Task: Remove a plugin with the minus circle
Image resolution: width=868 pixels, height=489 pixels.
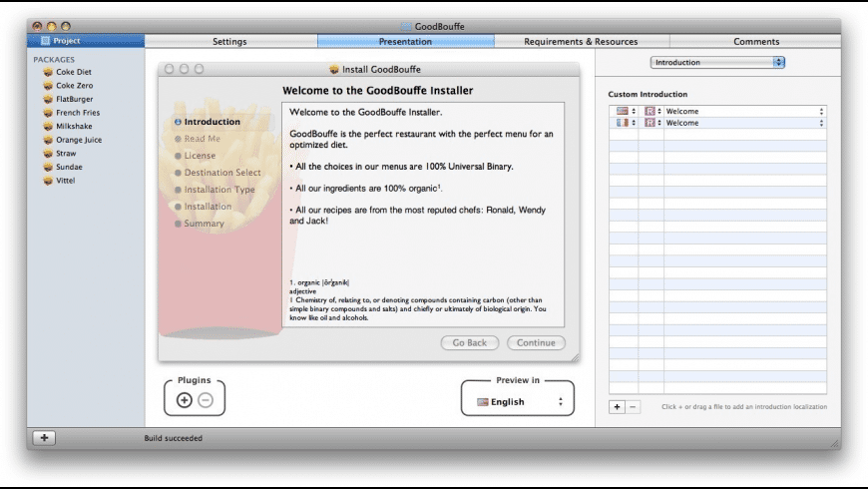Action: point(206,400)
